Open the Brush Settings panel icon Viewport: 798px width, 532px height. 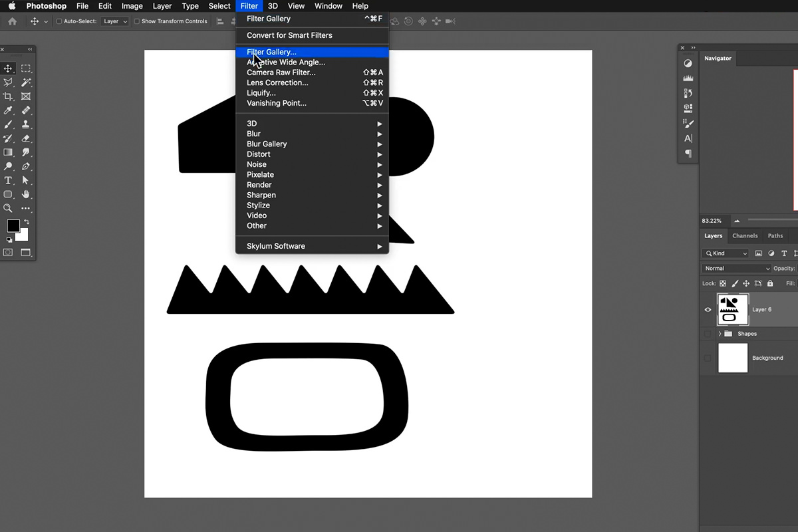(688, 124)
